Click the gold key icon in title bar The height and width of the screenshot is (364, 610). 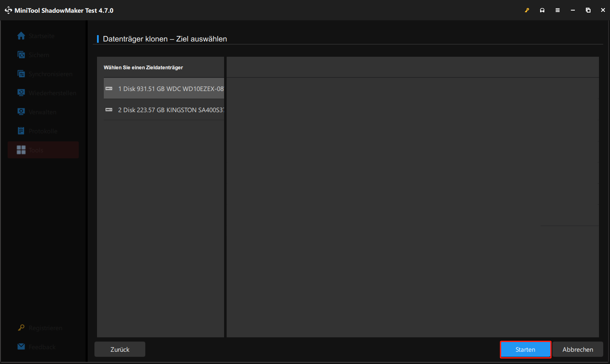coord(527,10)
